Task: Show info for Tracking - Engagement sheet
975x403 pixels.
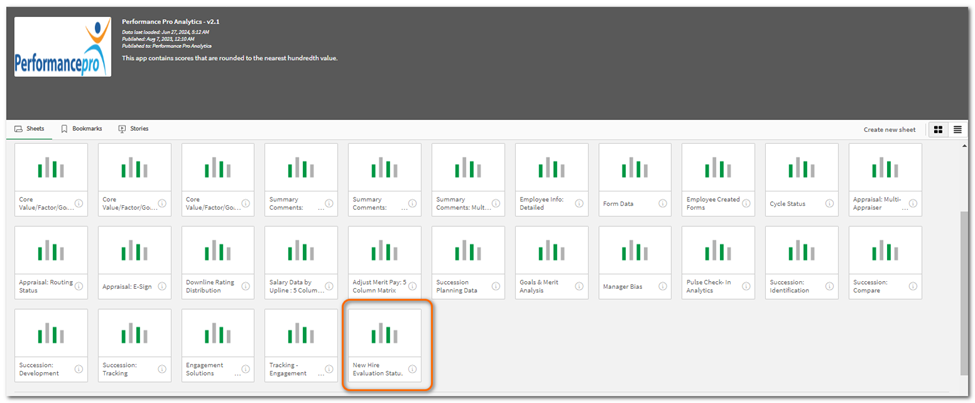Action: point(328,369)
